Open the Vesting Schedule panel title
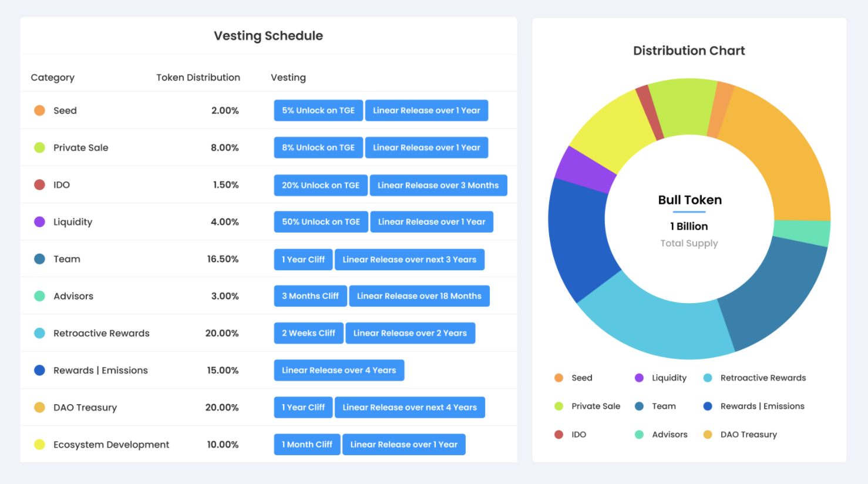The height and width of the screenshot is (484, 868). tap(268, 36)
